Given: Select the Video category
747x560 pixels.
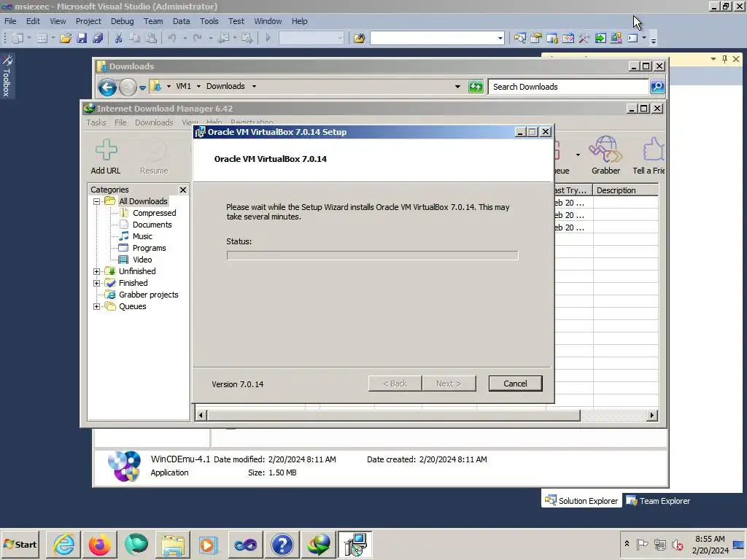Looking at the screenshot, I should pyautogui.click(x=142, y=260).
